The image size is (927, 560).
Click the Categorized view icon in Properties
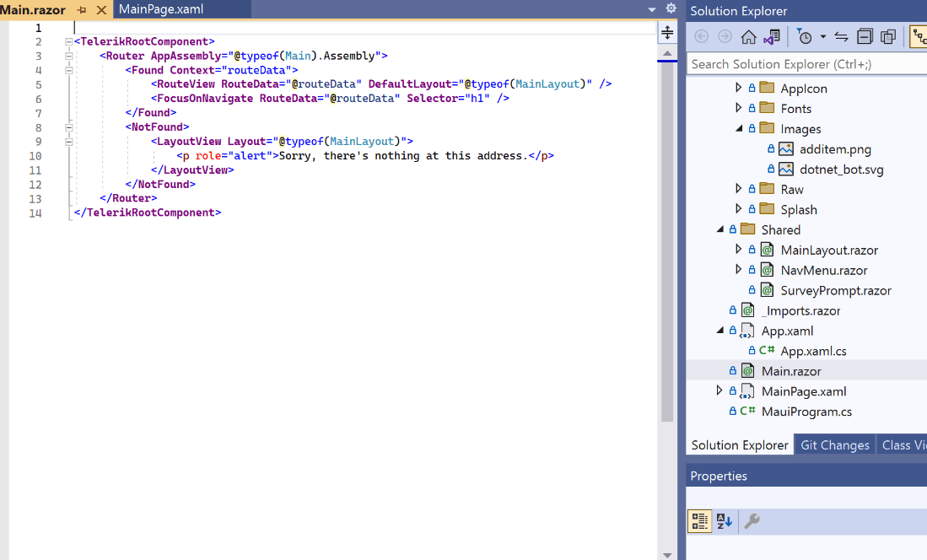pyautogui.click(x=699, y=521)
